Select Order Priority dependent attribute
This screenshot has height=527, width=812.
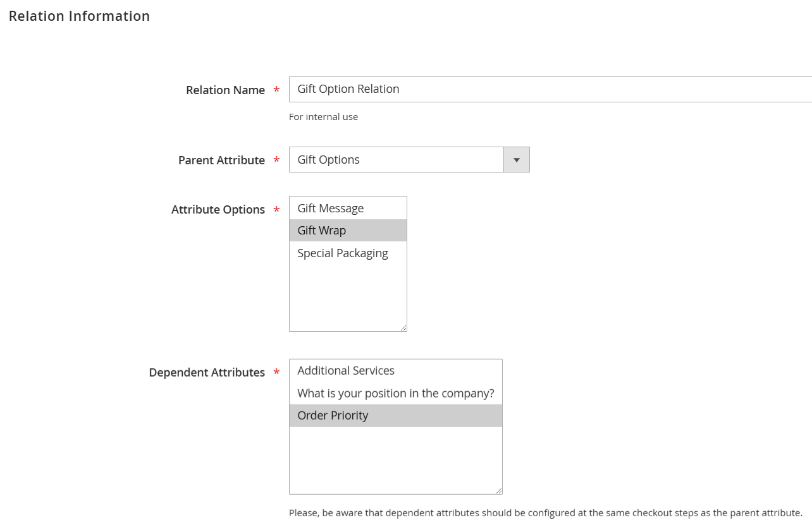click(396, 415)
